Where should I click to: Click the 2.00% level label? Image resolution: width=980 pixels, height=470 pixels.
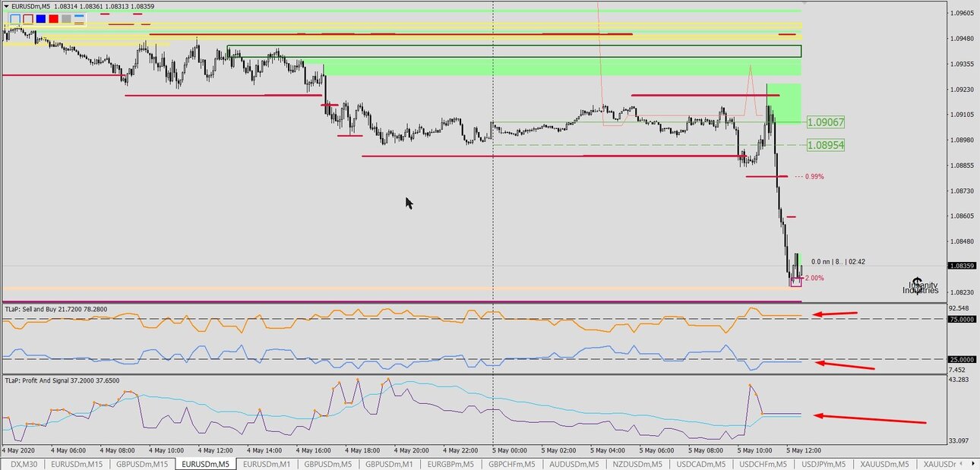(814, 278)
